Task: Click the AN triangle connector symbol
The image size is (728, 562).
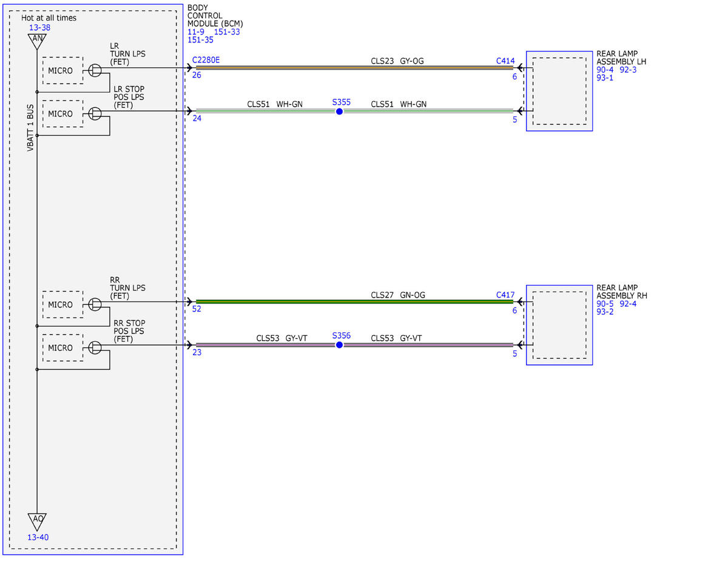Action: [x=37, y=40]
